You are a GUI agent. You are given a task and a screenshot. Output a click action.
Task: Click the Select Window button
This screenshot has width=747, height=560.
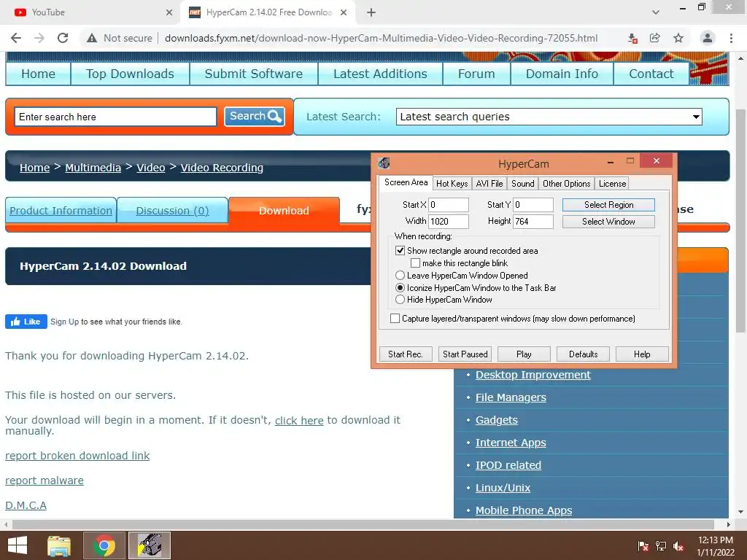click(608, 222)
